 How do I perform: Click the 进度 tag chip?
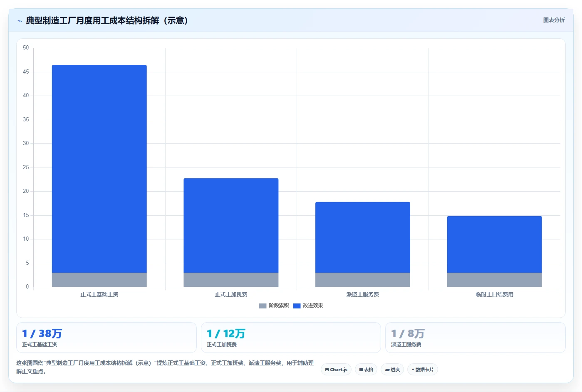coord(392,370)
